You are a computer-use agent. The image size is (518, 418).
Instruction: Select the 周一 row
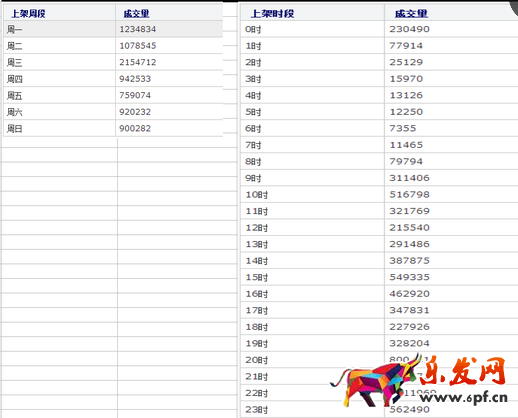coord(113,29)
